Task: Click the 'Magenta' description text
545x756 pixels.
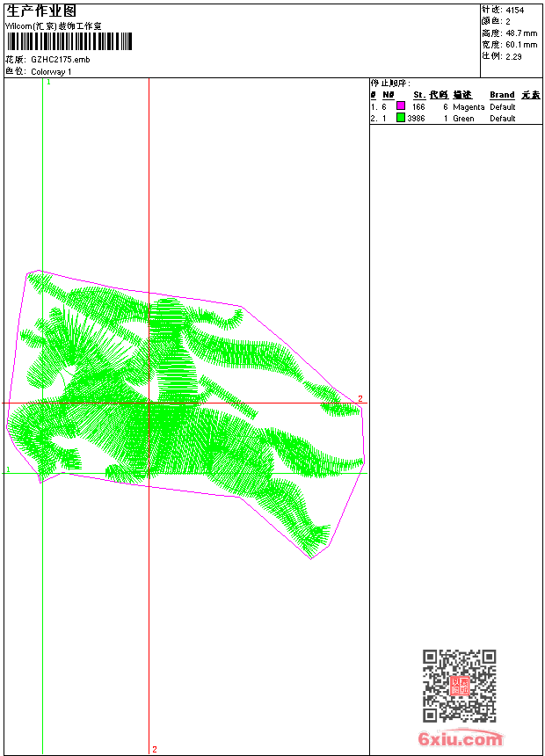Action: pyautogui.click(x=469, y=107)
